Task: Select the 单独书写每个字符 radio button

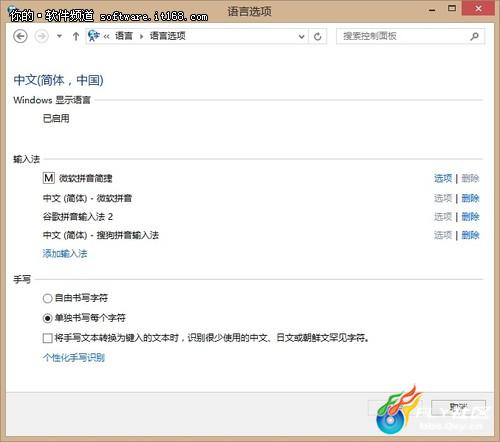Action: pyautogui.click(x=47, y=318)
